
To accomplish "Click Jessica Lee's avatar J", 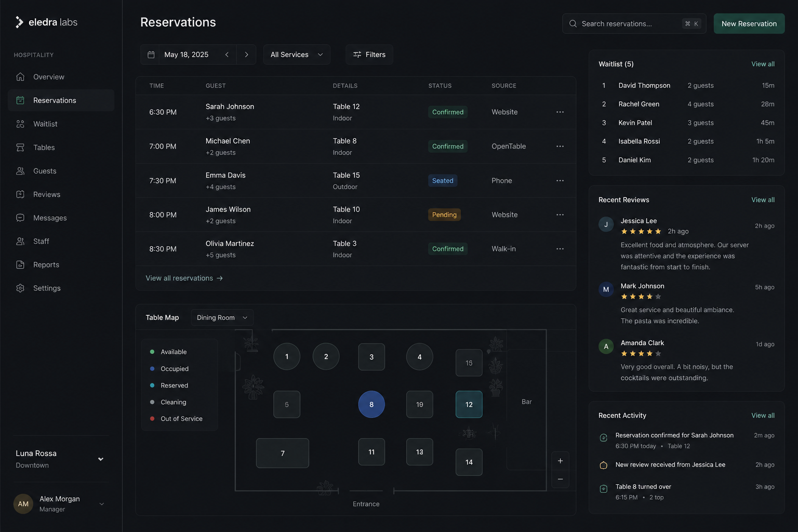I will click(606, 224).
